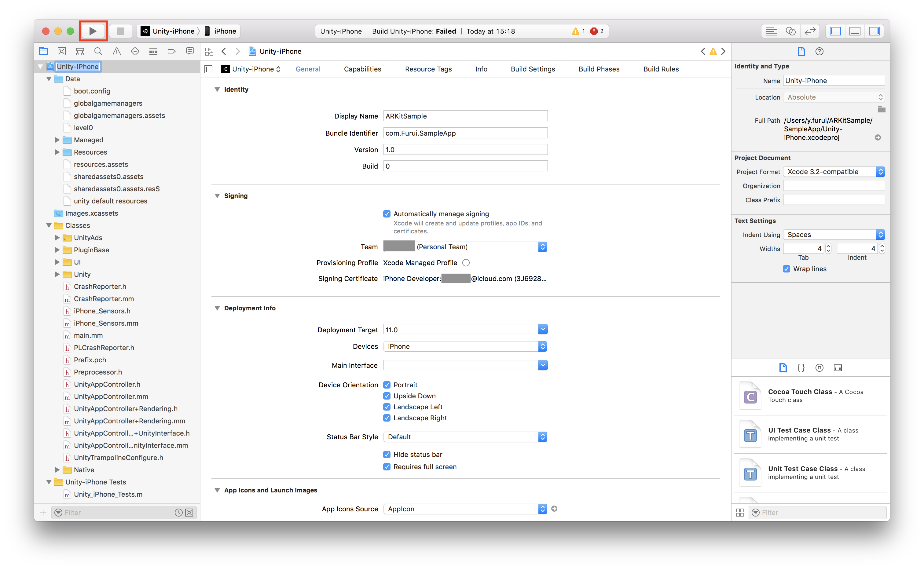The image size is (924, 570).
Task: Click the Run (play) button
Action: tap(93, 31)
